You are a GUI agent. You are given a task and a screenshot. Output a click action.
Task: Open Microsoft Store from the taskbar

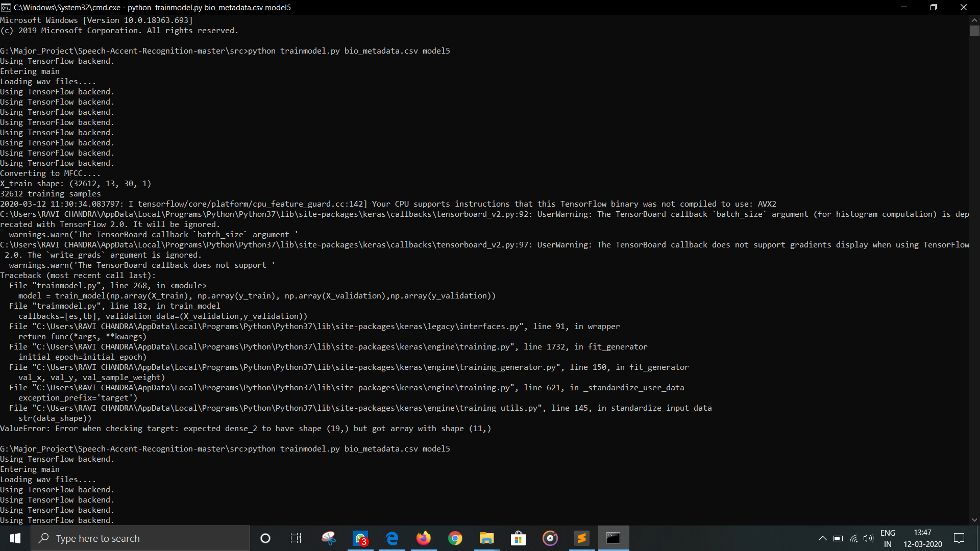point(519,538)
